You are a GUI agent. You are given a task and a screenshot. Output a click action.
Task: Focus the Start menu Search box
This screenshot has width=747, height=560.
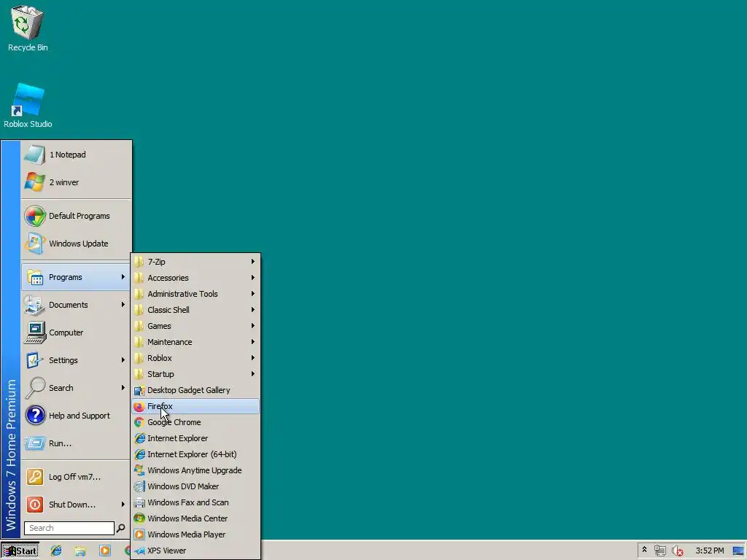(x=69, y=528)
